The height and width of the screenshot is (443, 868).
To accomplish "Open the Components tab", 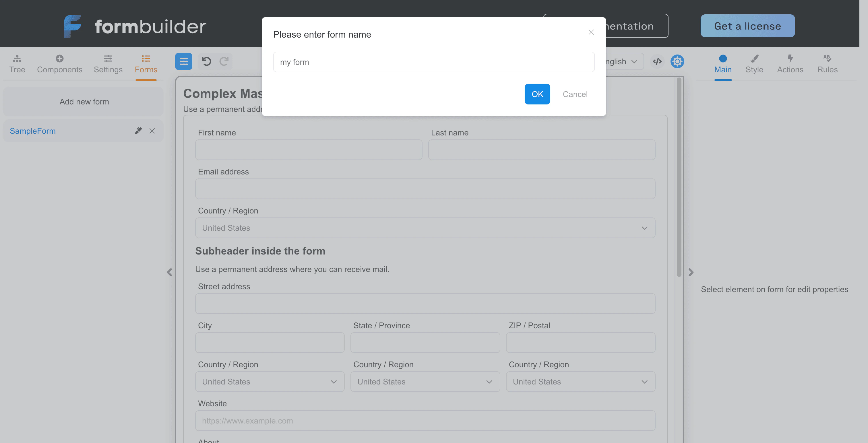I will tap(60, 64).
